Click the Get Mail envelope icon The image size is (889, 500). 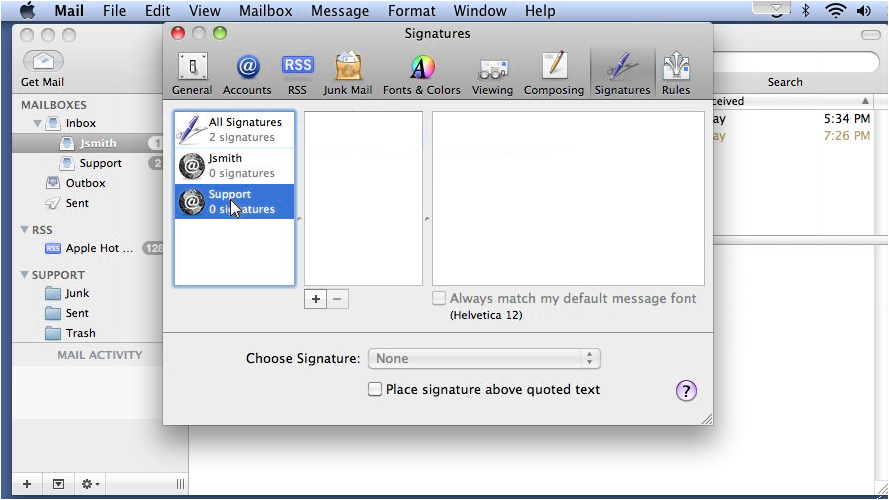tap(43, 61)
